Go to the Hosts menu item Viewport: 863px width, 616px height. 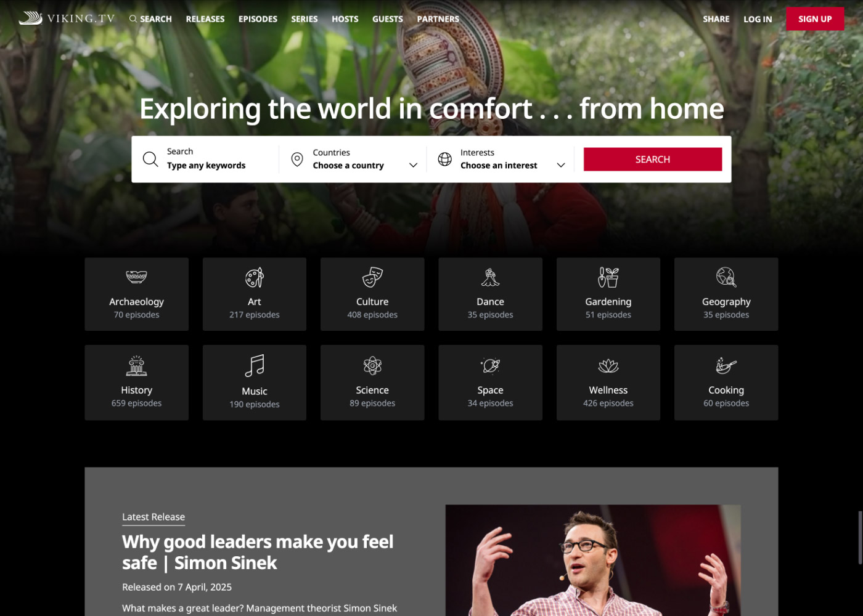pyautogui.click(x=345, y=19)
